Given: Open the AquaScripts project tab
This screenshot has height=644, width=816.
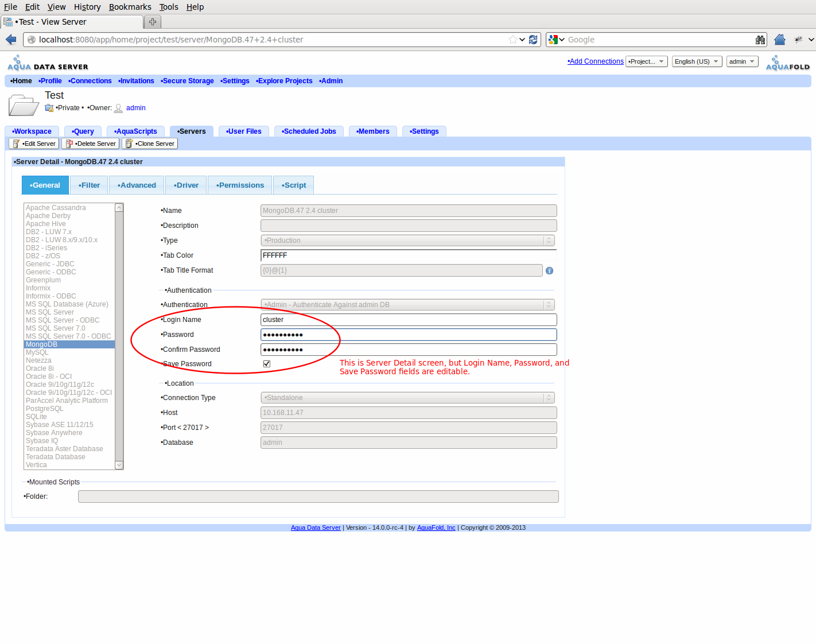Looking at the screenshot, I should pos(135,131).
